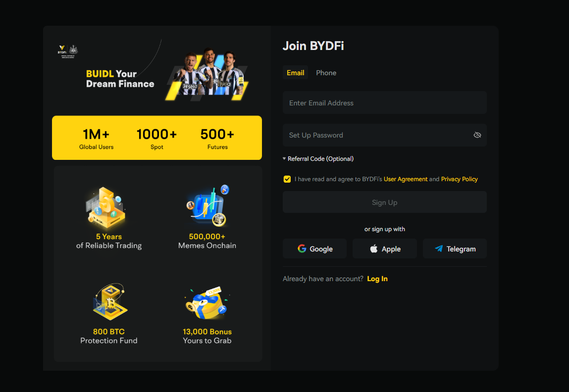
Task: Focus the Enter Email Address field
Action: coord(384,103)
